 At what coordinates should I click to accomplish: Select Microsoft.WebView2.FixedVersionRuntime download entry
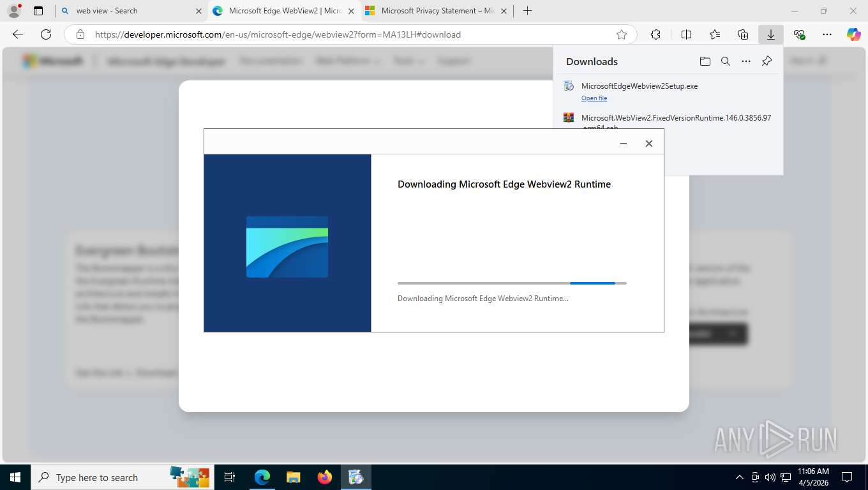(x=668, y=120)
